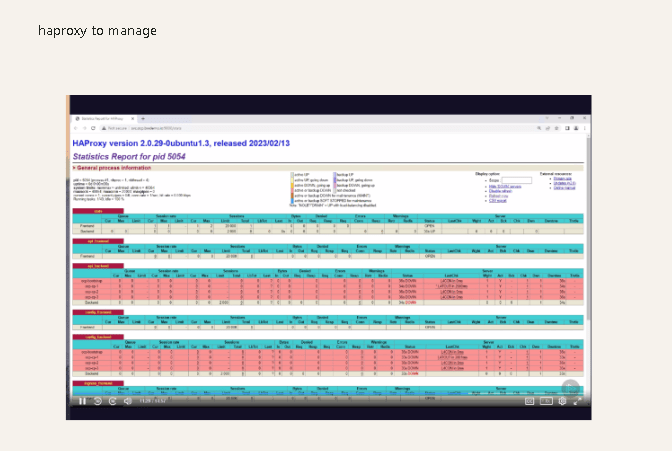Click the first server row in config_backend table
Viewport: 672px width, 451px height.
point(328,352)
